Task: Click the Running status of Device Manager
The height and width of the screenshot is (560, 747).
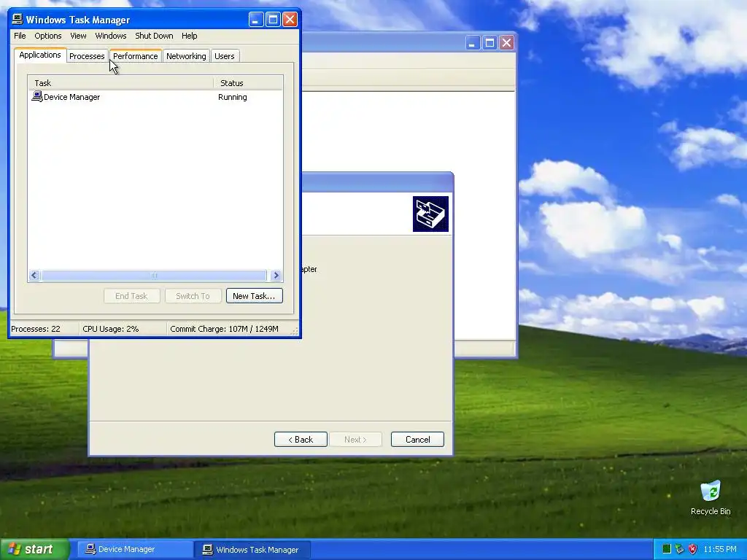Action: 233,97
